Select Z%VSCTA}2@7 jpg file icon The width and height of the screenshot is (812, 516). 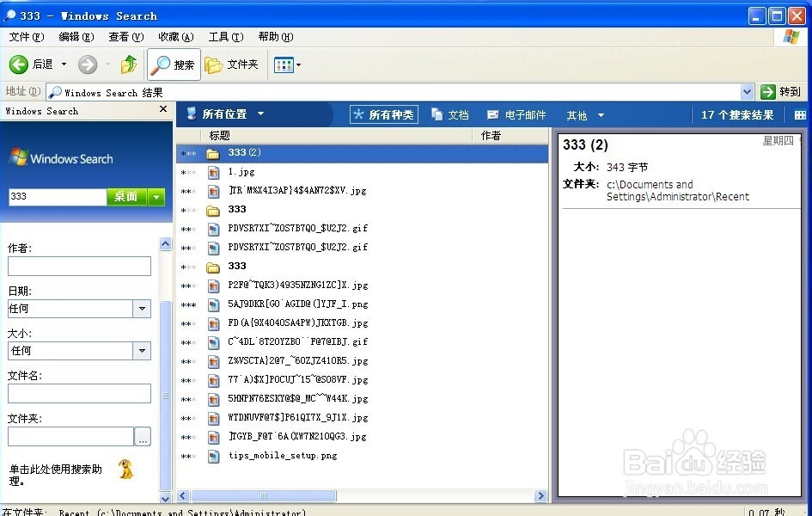pos(213,361)
